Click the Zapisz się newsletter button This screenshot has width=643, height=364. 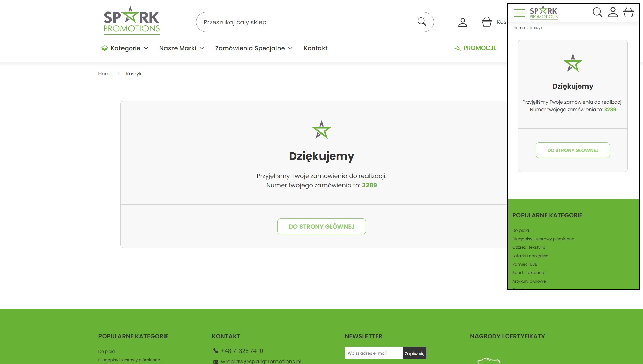pyautogui.click(x=415, y=353)
